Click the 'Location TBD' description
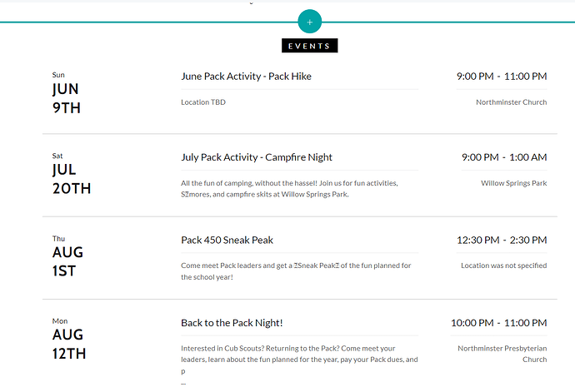Image resolution: width=575 pixels, height=392 pixels. tap(203, 102)
